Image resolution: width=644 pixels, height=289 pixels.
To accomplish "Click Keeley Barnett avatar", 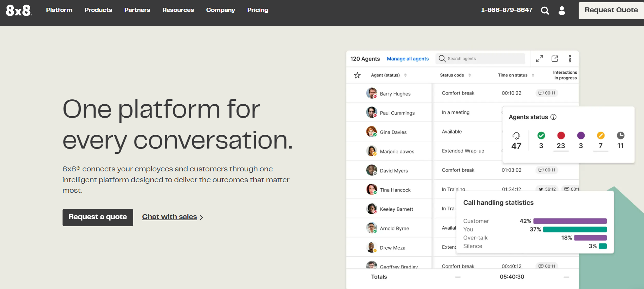I will (372, 209).
